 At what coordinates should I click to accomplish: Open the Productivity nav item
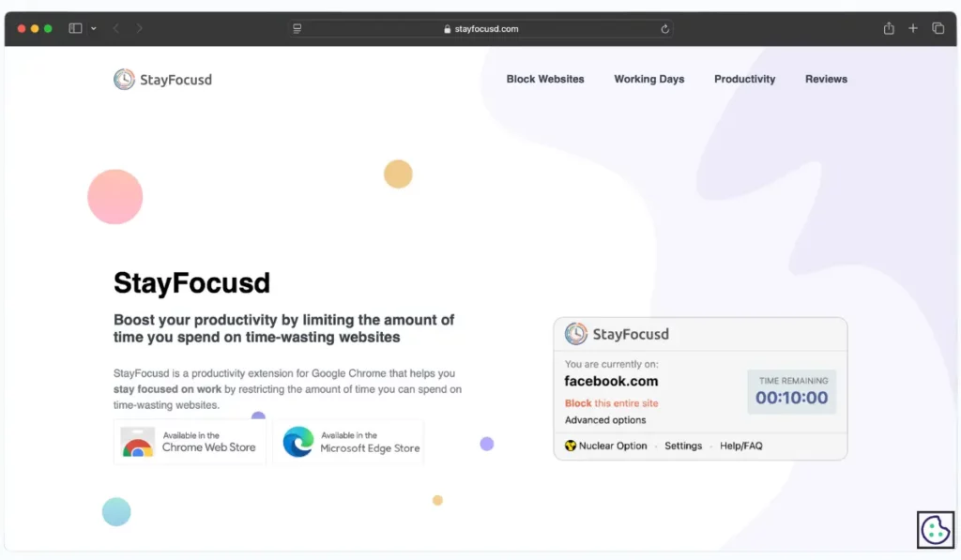click(744, 79)
